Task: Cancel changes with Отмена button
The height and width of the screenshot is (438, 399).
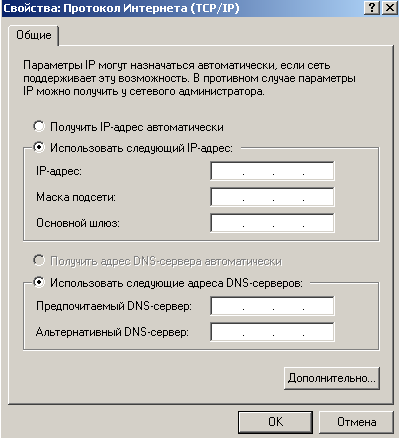Action: click(x=356, y=422)
